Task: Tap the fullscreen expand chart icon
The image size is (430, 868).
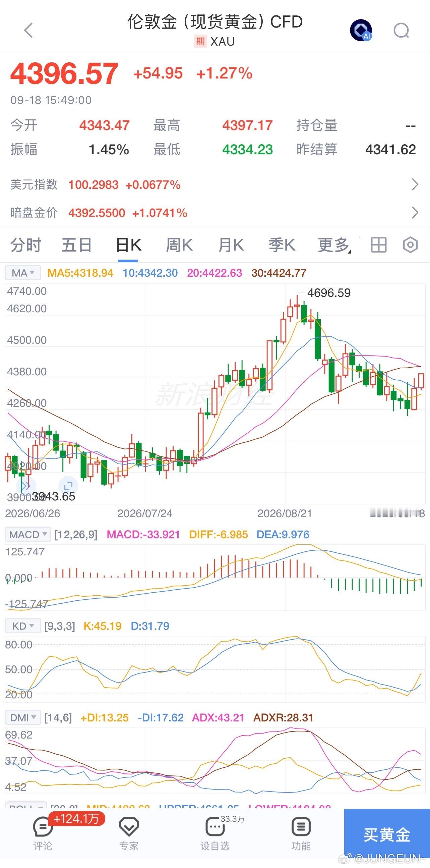Action: (68, 486)
